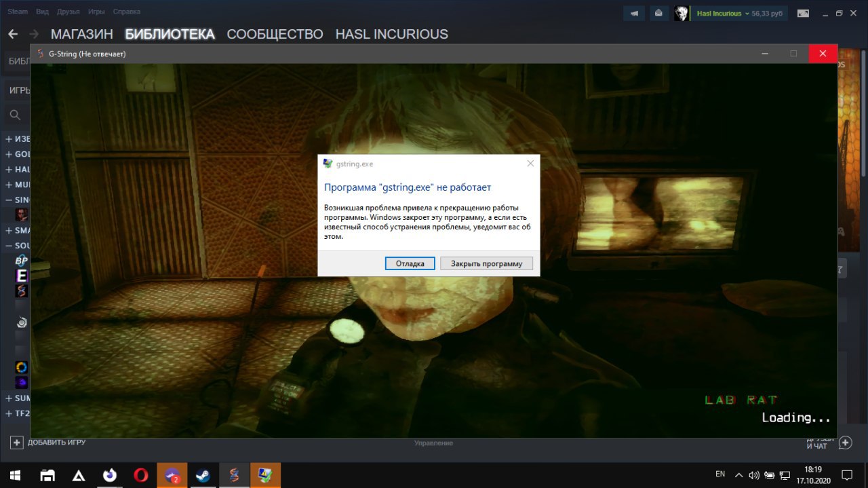Switch to G-String game in taskbar

coord(234,475)
